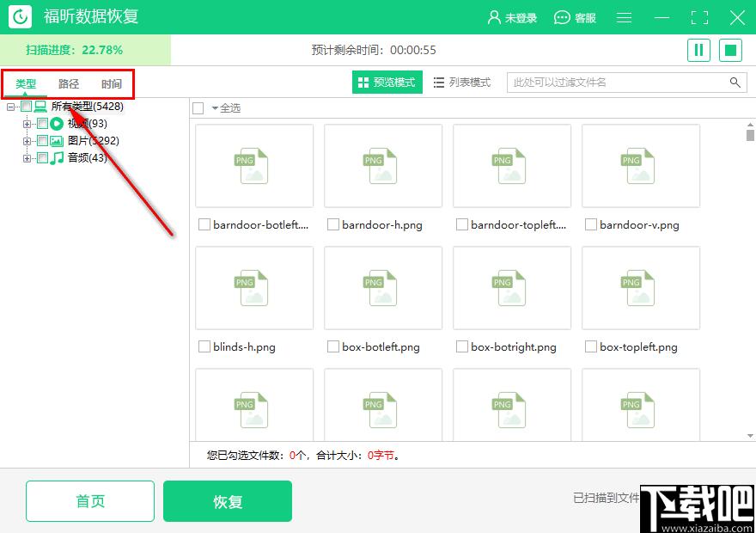
Task: Click the computer icon next to 所有类型
Action: 40,107
